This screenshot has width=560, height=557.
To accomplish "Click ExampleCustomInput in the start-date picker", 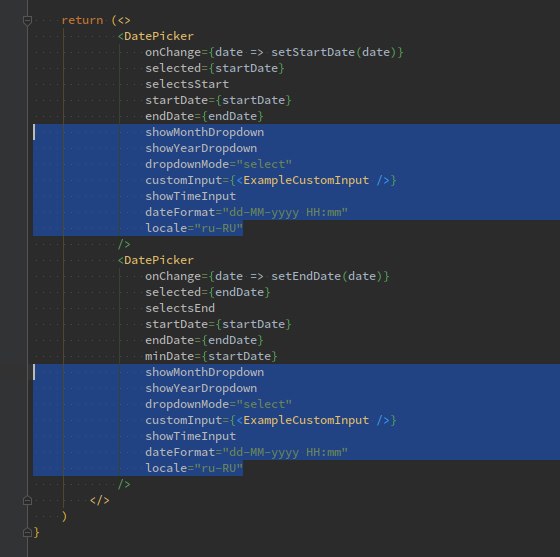I will (x=306, y=180).
